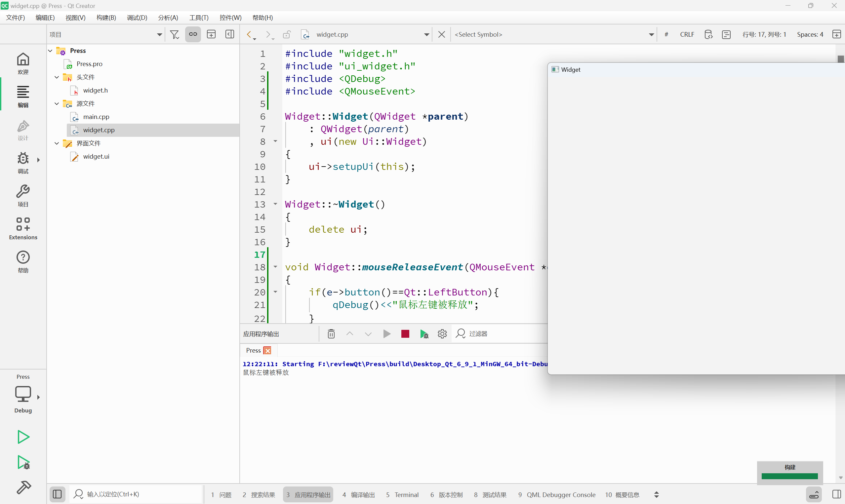Fold the mouseReleaseEvent function at line 18

click(275, 267)
